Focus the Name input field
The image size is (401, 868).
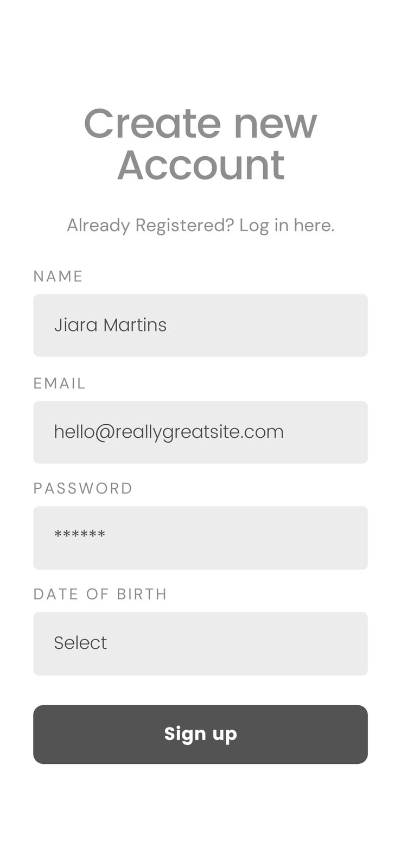tap(200, 325)
